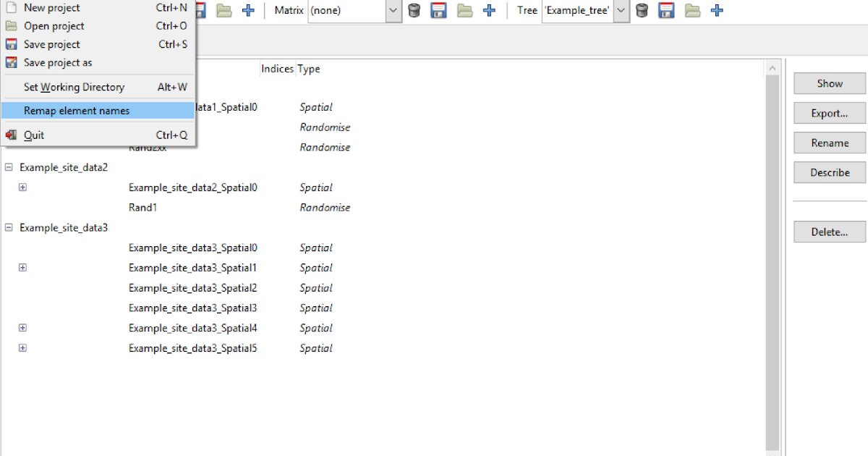This screenshot has height=456, width=868.
Task: Delete the current matrix using the trash icon
Action: point(414,10)
